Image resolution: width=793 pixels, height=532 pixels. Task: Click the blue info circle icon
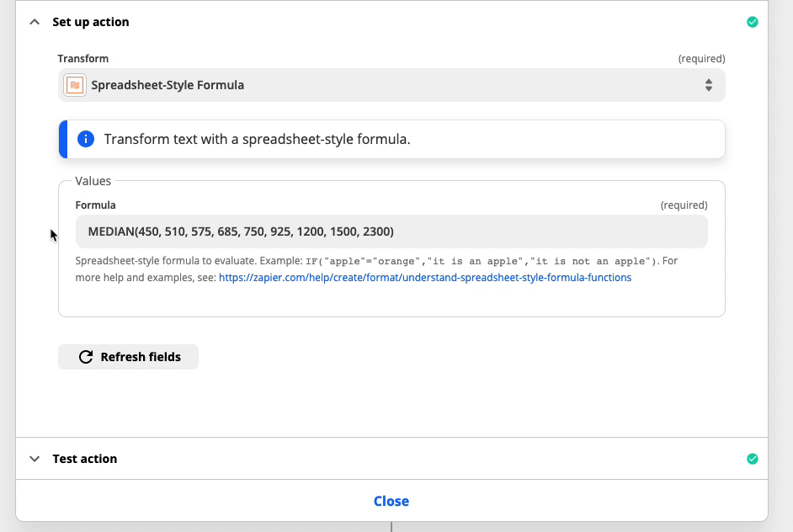click(86, 139)
